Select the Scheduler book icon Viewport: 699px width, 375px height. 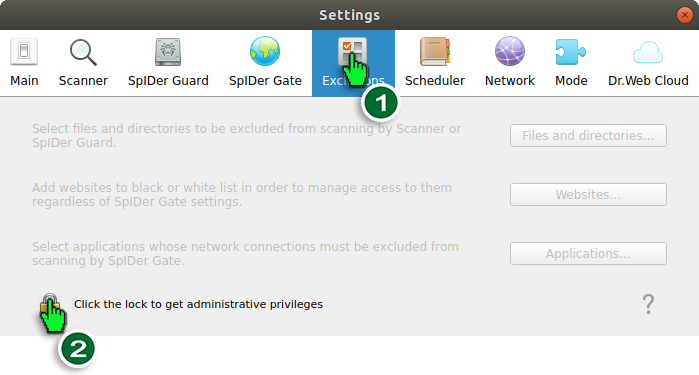pos(435,51)
